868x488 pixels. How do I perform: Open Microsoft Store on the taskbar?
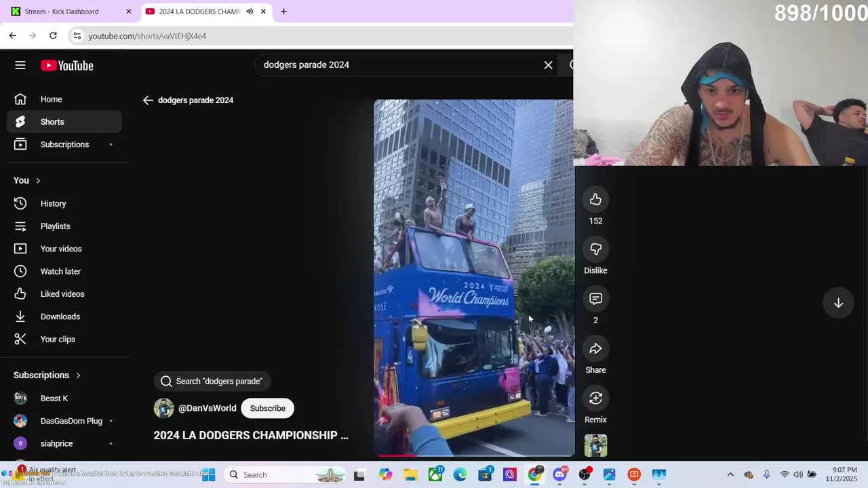485,474
